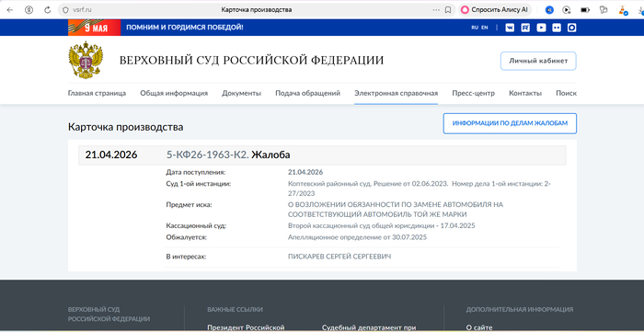
Task: Click the Кассационный суд label
Action: tap(196, 225)
